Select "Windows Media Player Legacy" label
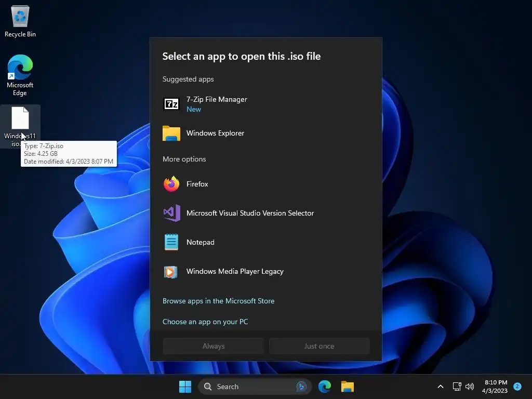The width and height of the screenshot is (532, 399). pos(235,271)
